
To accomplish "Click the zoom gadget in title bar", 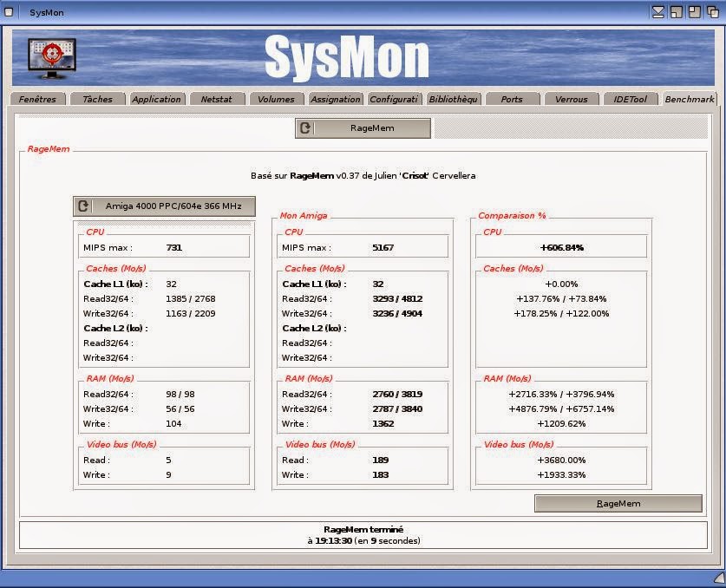I will 677,12.
